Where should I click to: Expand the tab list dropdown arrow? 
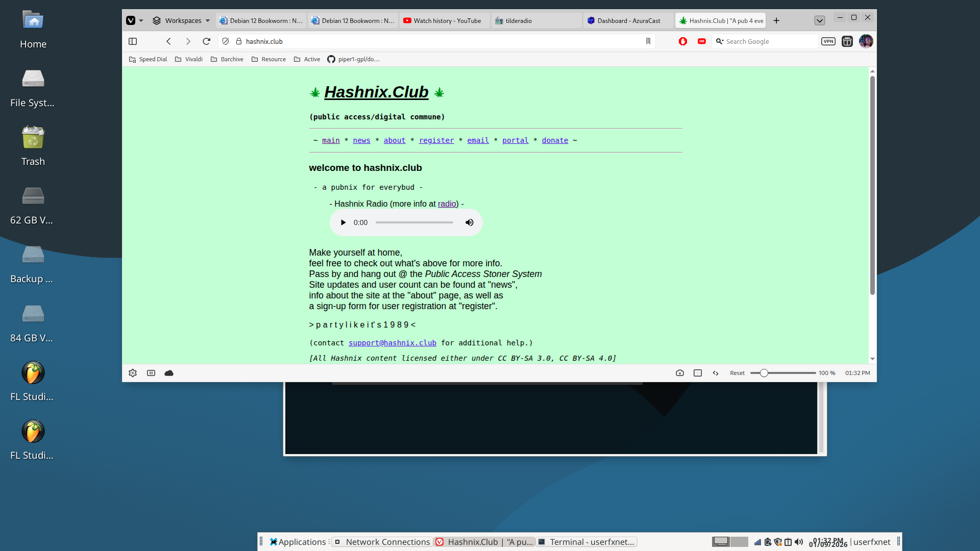(819, 20)
